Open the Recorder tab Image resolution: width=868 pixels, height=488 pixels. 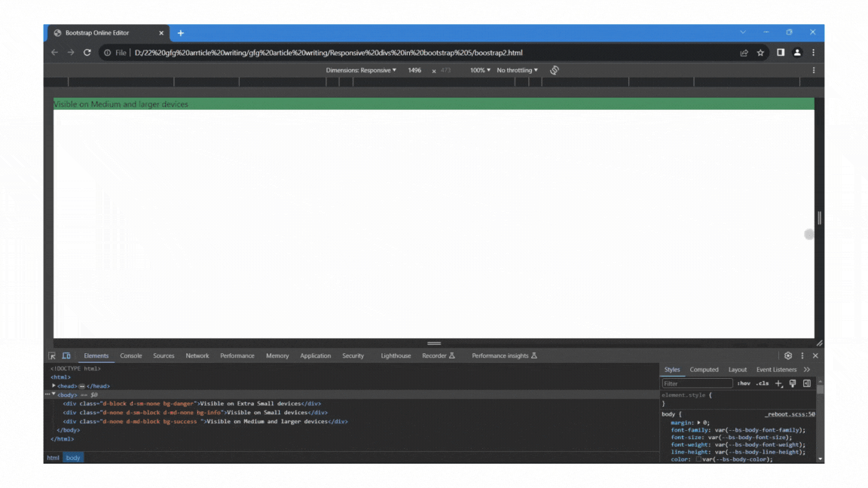(439, 355)
